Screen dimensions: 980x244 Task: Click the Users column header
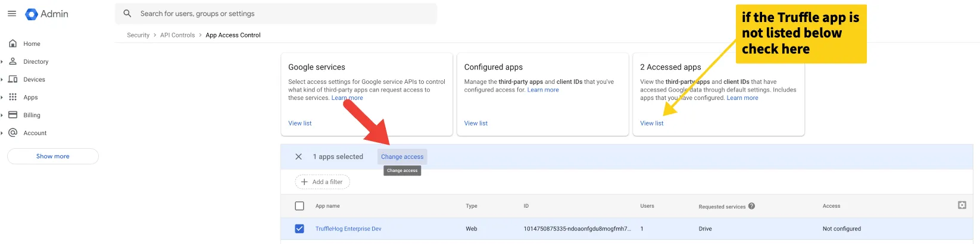647,206
